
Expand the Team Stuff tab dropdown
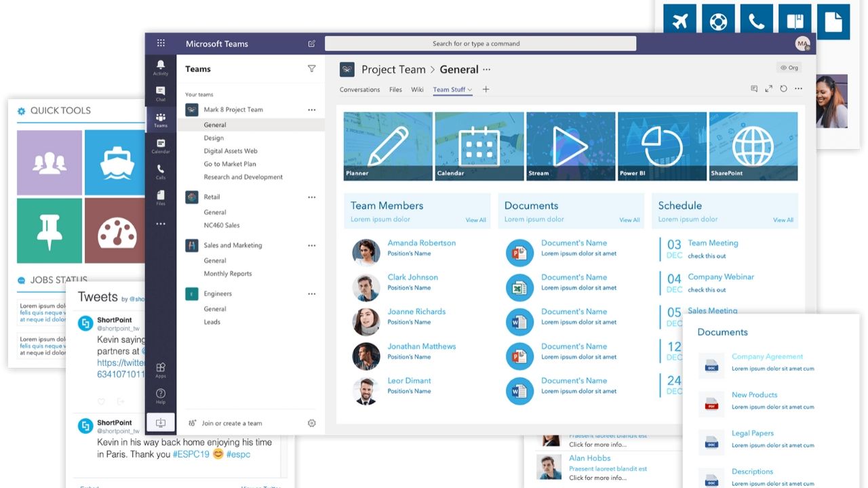(x=470, y=90)
